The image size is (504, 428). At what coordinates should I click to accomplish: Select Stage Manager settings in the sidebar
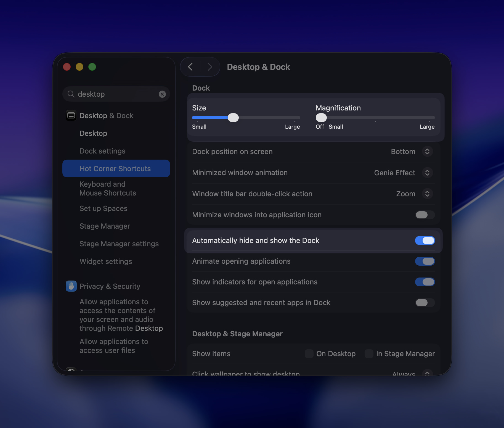[119, 244]
